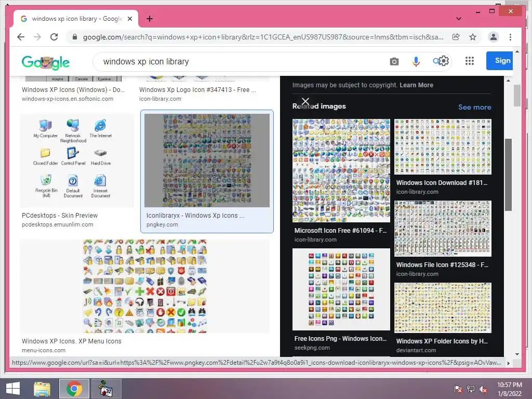Image resolution: width=532 pixels, height=399 pixels.
Task: Open a new browser tab
Action: 149,19
